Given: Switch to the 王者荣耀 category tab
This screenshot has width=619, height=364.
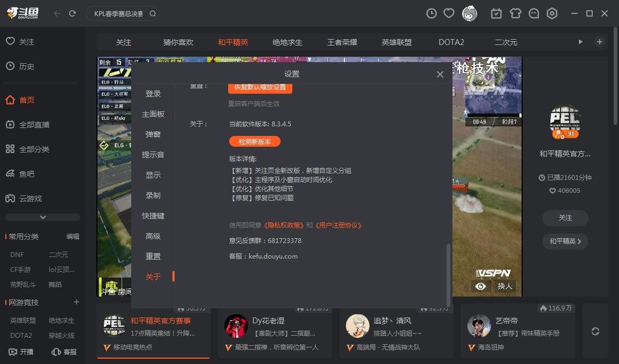Looking at the screenshot, I should (342, 42).
